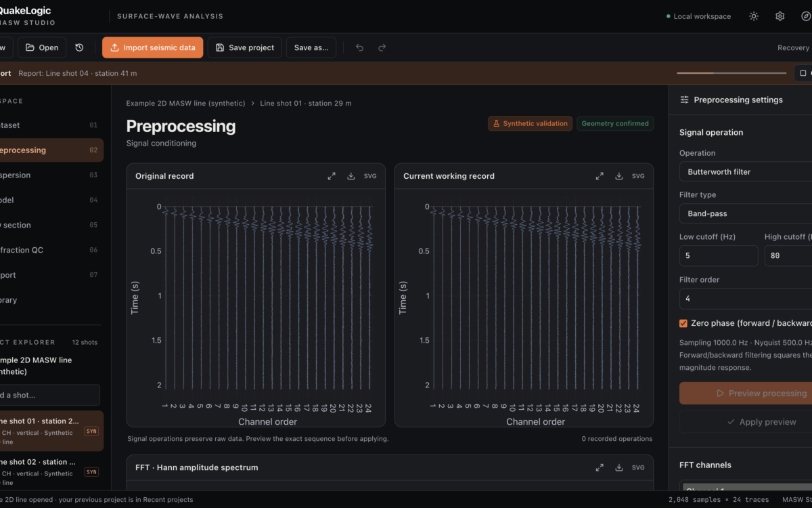Navigate to the 2D section step 05
The width and height of the screenshot is (812, 508).
coord(51,225)
